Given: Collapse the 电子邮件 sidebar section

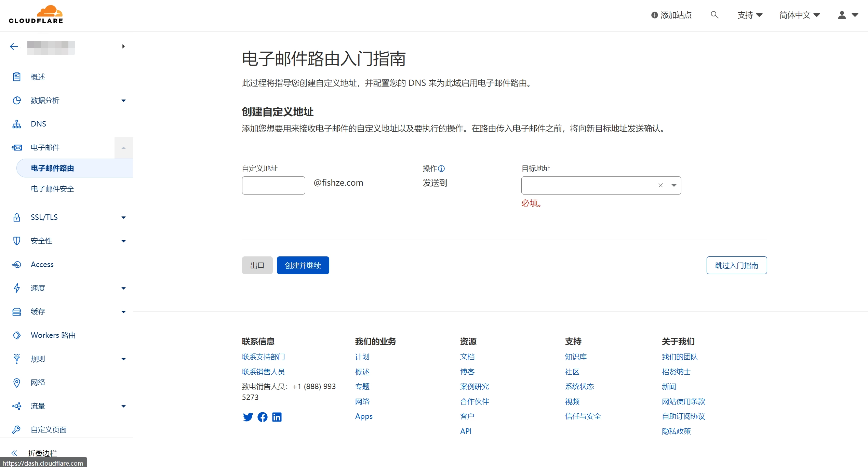Looking at the screenshot, I should [123, 148].
